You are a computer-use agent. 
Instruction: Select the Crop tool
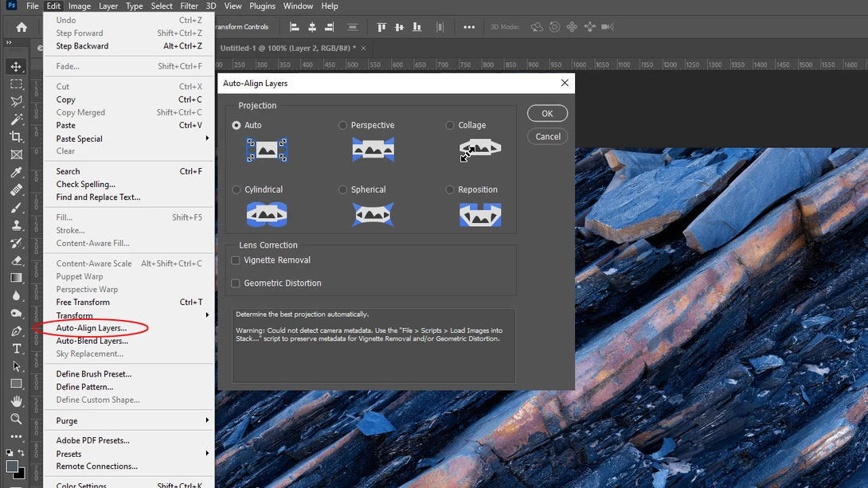click(16, 137)
